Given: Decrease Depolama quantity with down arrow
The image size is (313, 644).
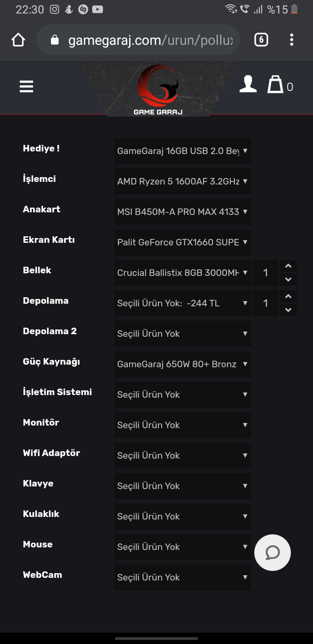Looking at the screenshot, I should 288,310.
